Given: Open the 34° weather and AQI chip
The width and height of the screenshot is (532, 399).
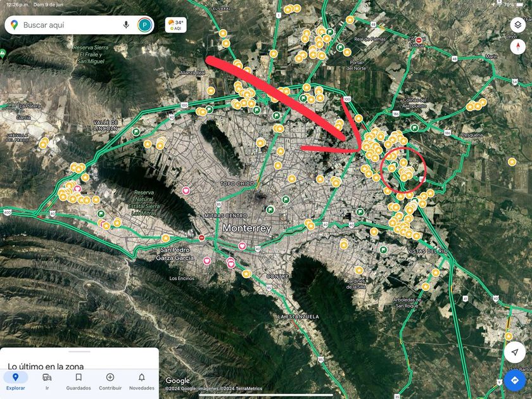Looking at the screenshot, I should [176, 25].
